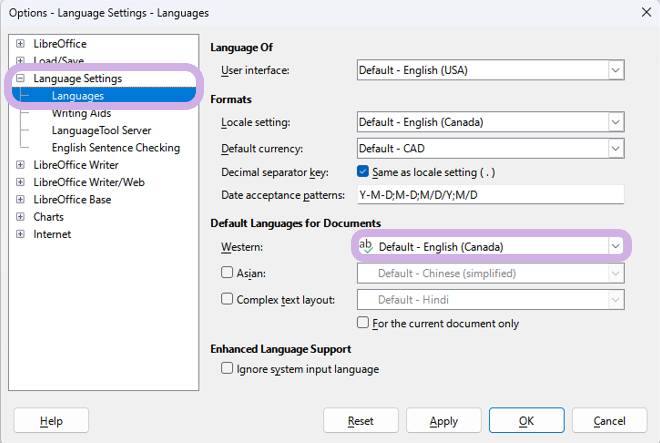Image resolution: width=660 pixels, height=443 pixels.
Task: Close the Options dialog window
Action: [647, 12]
